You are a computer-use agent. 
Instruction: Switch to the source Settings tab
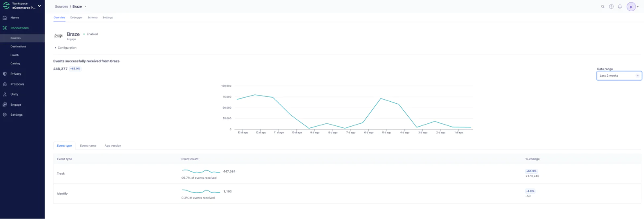[x=107, y=18]
